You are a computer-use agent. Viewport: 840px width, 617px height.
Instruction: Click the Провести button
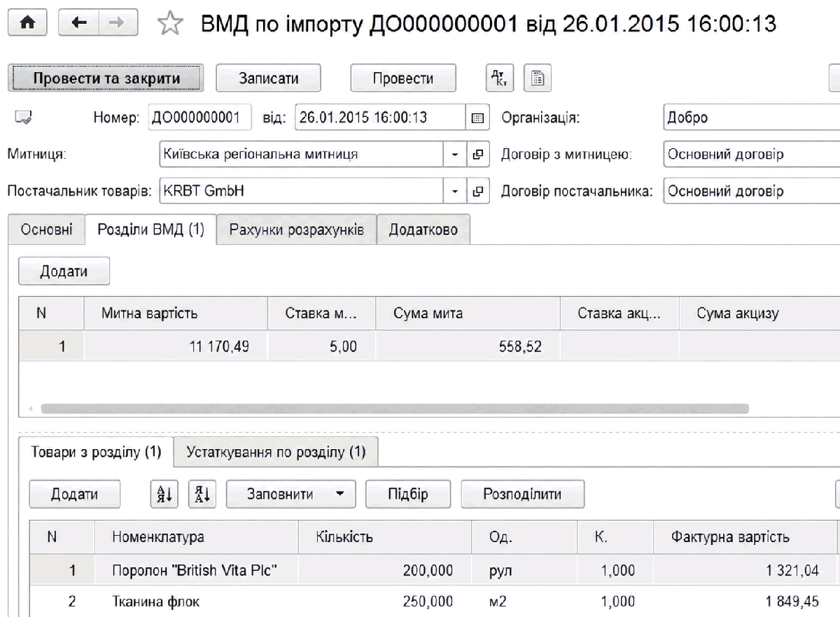coord(402,78)
